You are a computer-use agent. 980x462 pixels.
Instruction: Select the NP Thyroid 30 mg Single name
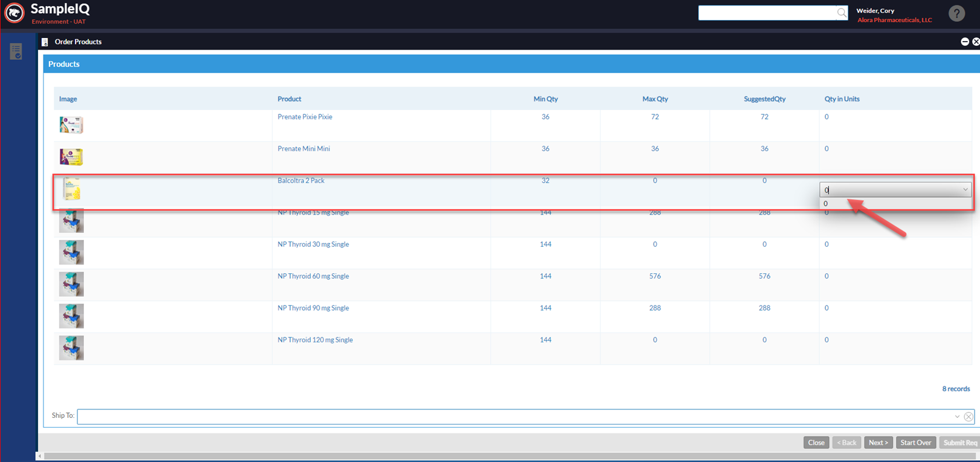coord(313,244)
